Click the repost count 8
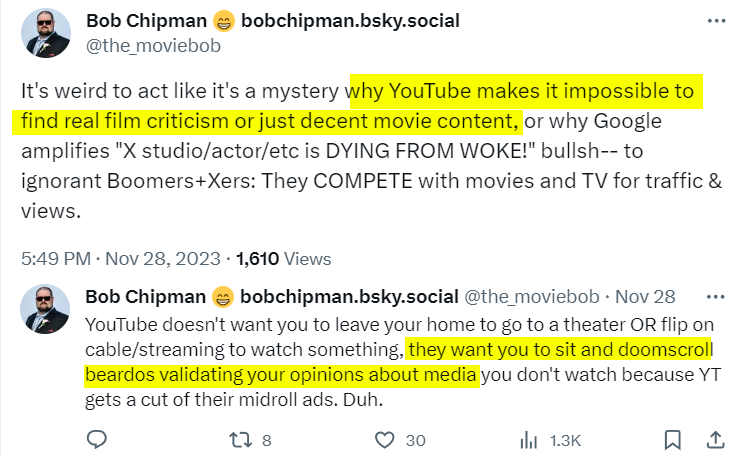The width and height of the screenshot is (737, 456). tap(266, 439)
